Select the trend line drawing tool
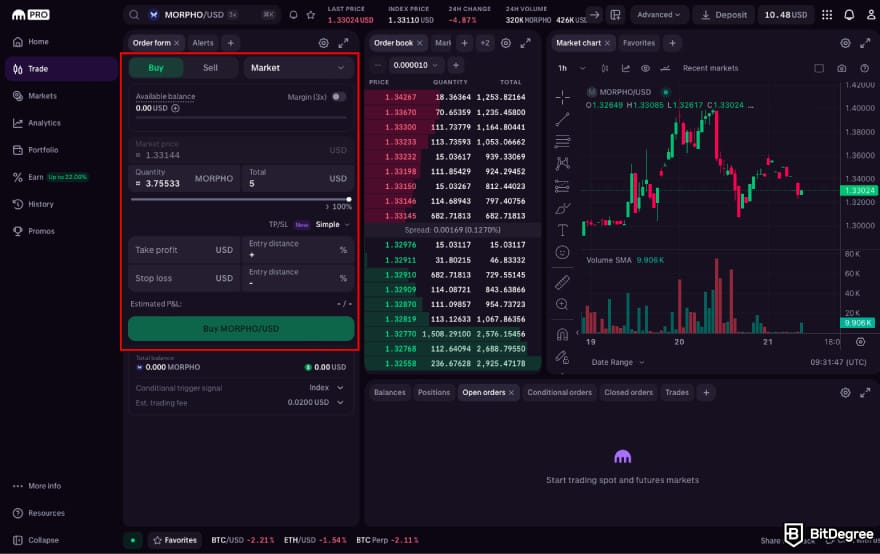Screen dimensions: 880x554 562,119
